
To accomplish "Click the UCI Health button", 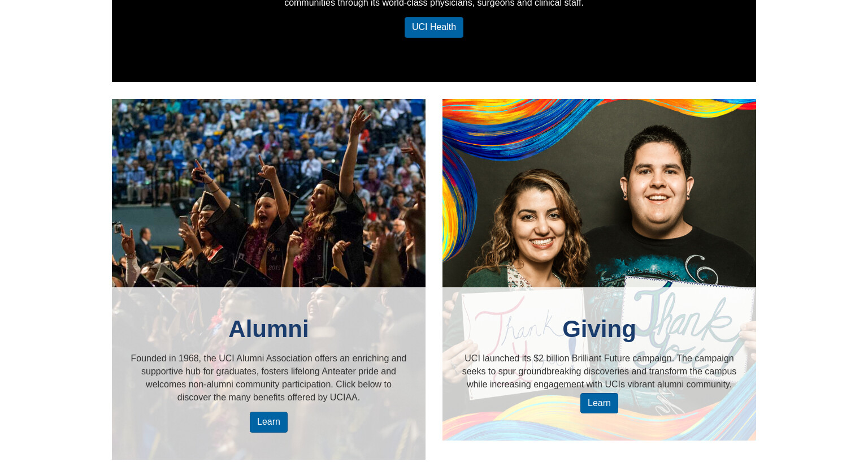I will [x=433, y=27].
